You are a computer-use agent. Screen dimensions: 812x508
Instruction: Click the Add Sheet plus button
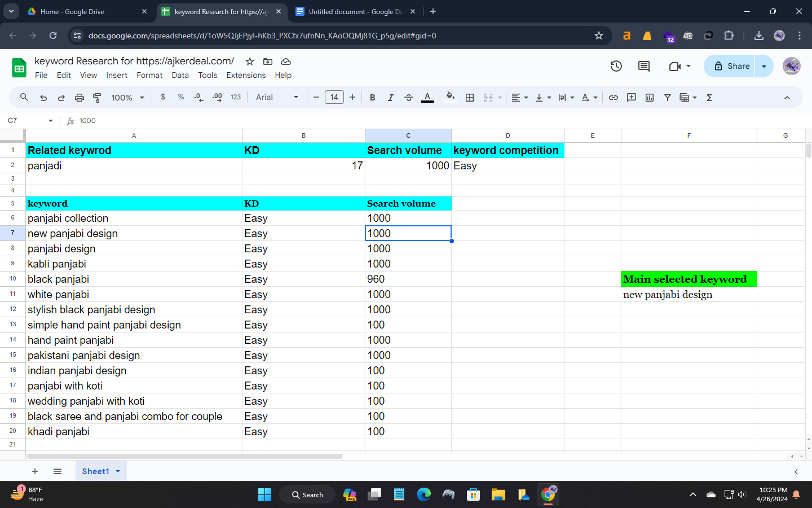[35, 471]
